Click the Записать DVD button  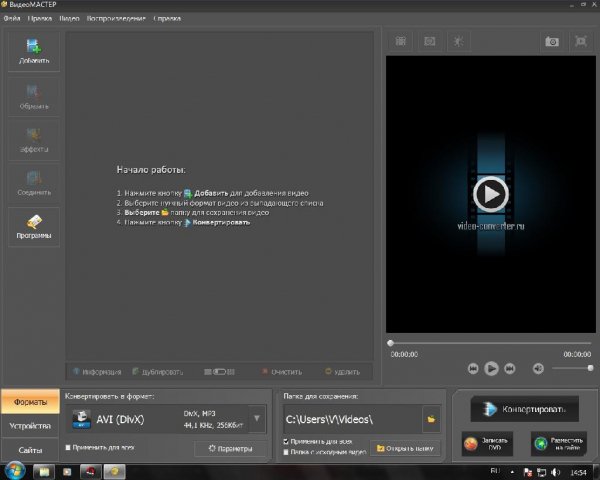click(487, 444)
